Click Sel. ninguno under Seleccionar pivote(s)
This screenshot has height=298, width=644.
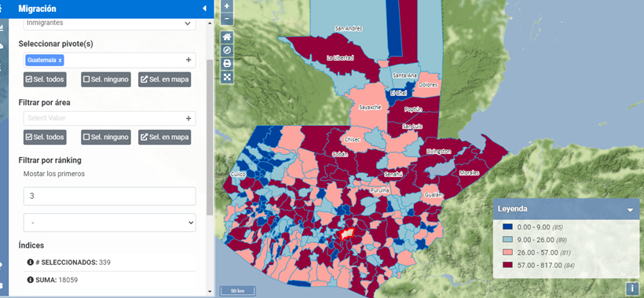[x=105, y=79]
